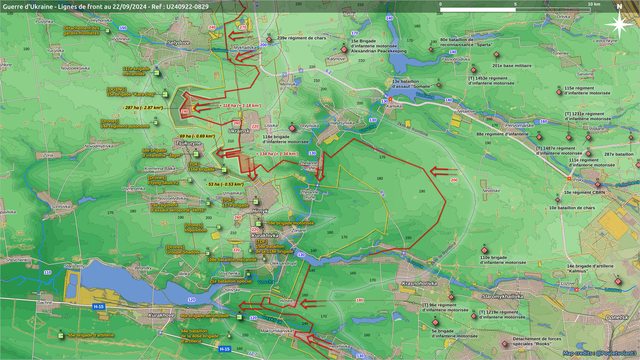The height and width of the screenshot is (360, 640).
Task: Click the 88e régiment d'infanterie marker
Action: (x=539, y=137)
